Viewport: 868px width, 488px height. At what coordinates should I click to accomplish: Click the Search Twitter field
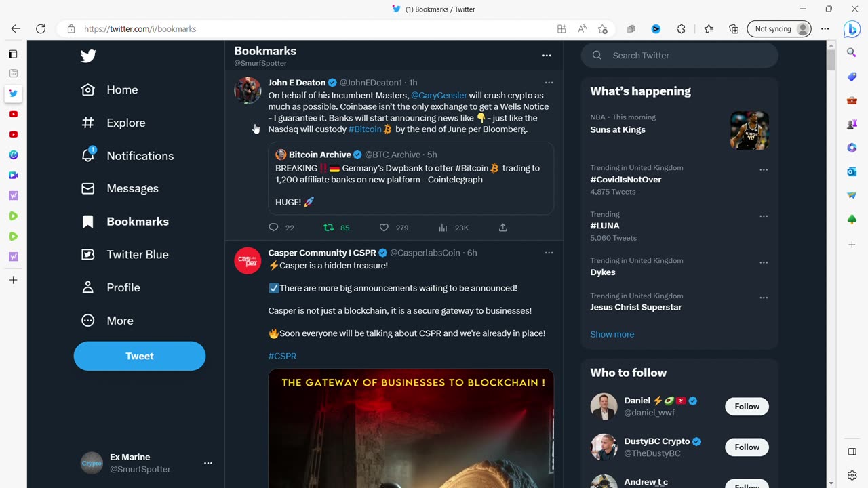pos(679,56)
